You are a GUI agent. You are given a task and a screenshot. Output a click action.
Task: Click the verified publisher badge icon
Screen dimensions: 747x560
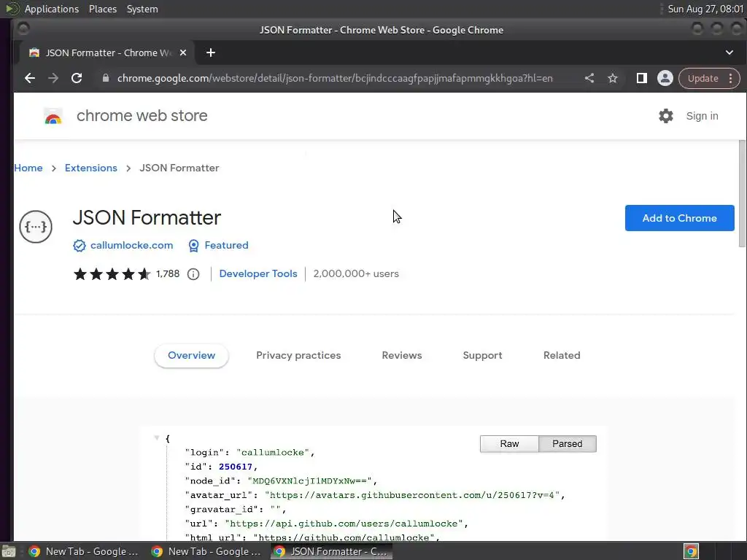(x=79, y=245)
